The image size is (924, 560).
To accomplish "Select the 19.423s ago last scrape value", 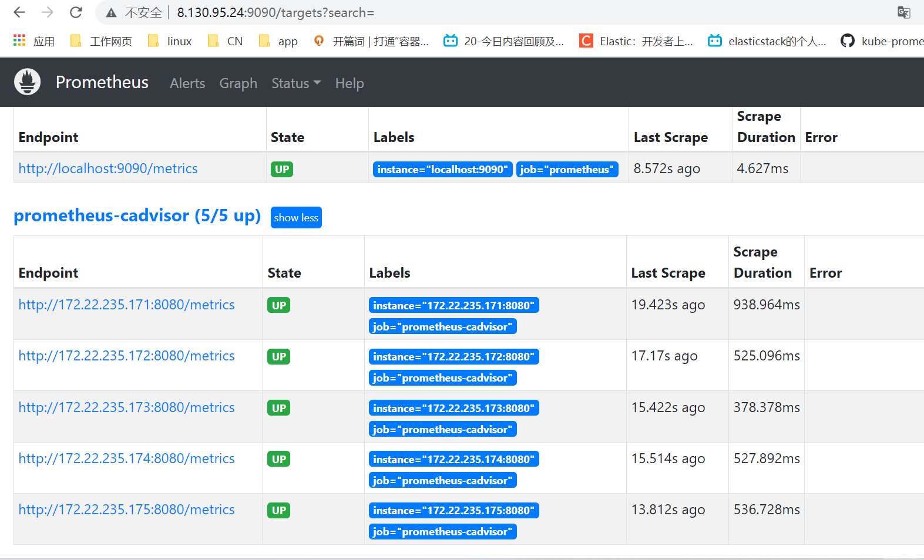I will click(668, 305).
